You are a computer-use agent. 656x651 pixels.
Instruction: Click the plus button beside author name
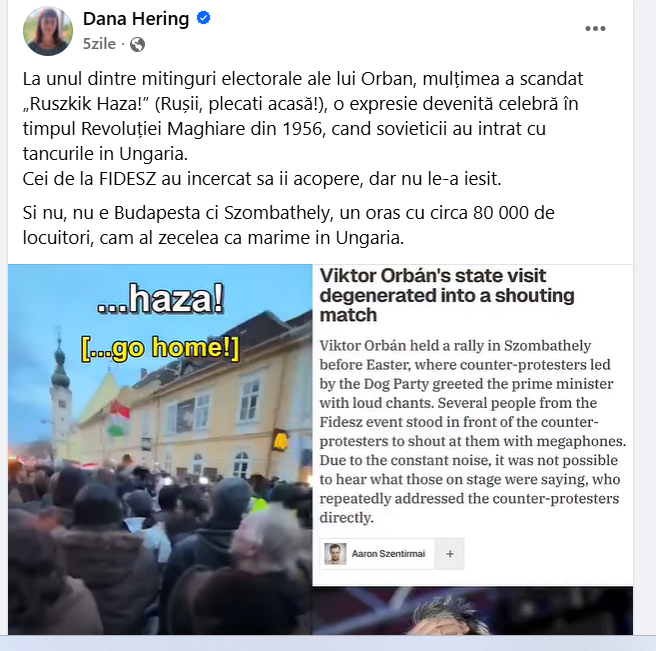[450, 554]
